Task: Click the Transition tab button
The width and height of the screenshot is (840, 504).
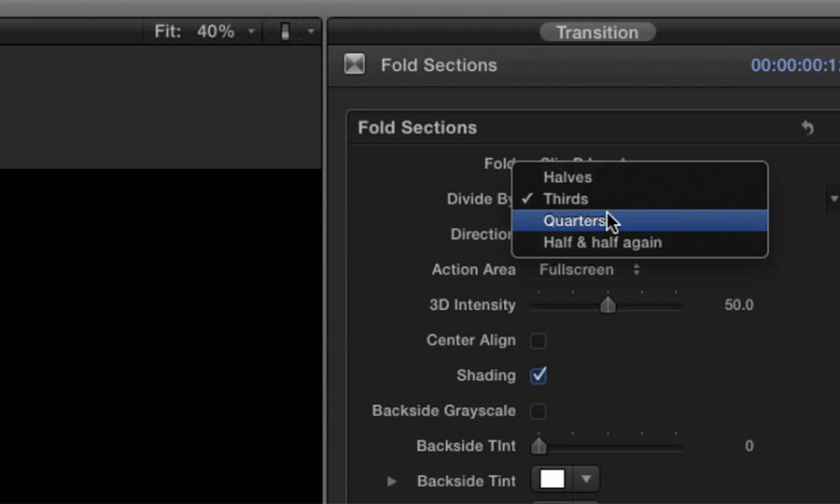Action: click(x=597, y=32)
